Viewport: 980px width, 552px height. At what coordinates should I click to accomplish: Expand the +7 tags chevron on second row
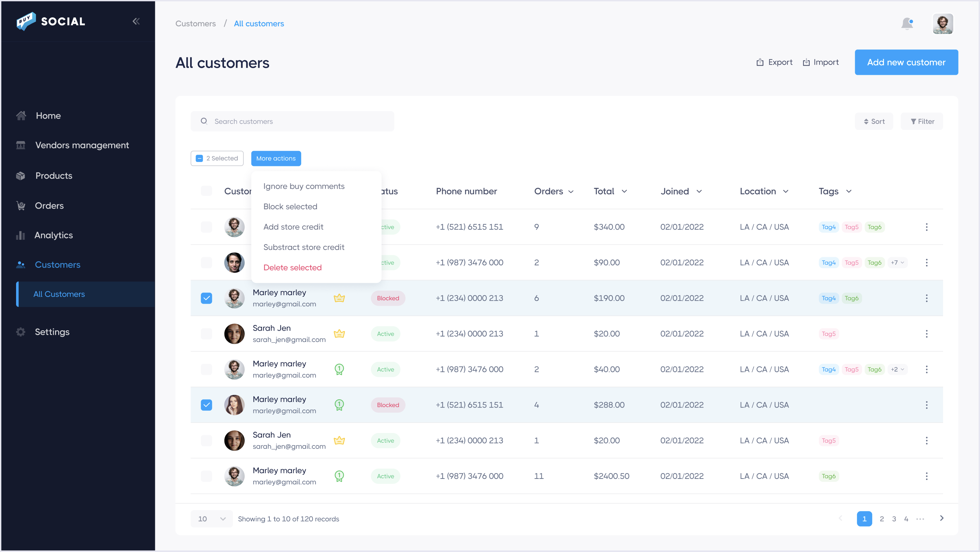pos(897,262)
